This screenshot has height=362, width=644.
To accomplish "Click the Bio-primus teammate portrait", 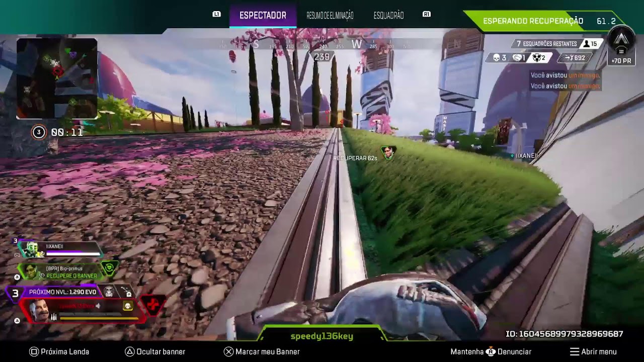I will click(x=31, y=271).
